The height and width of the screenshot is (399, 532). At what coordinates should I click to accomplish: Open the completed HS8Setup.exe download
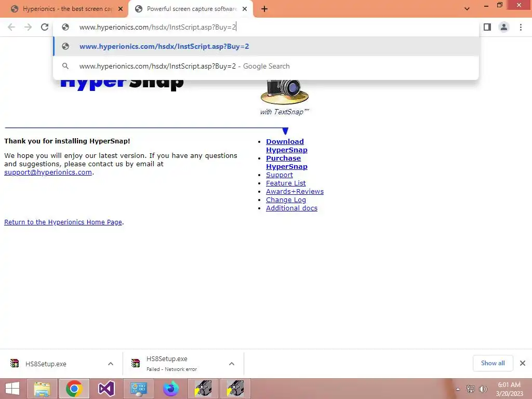(x=46, y=364)
